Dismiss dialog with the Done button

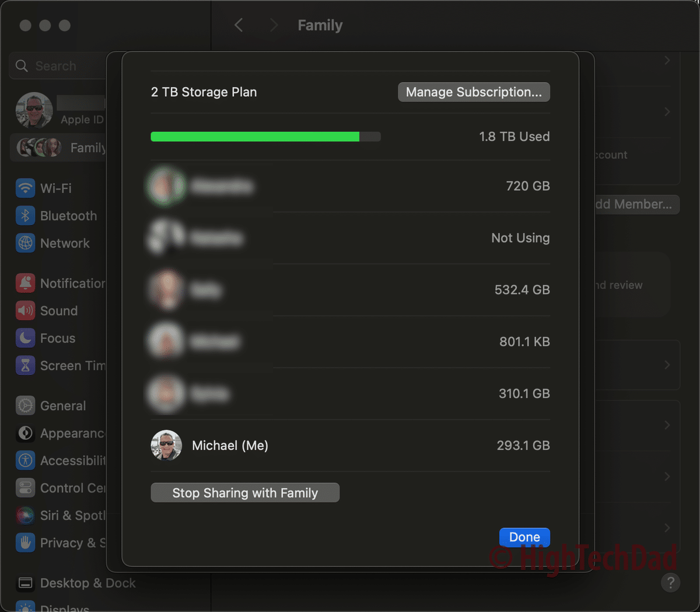tap(524, 537)
